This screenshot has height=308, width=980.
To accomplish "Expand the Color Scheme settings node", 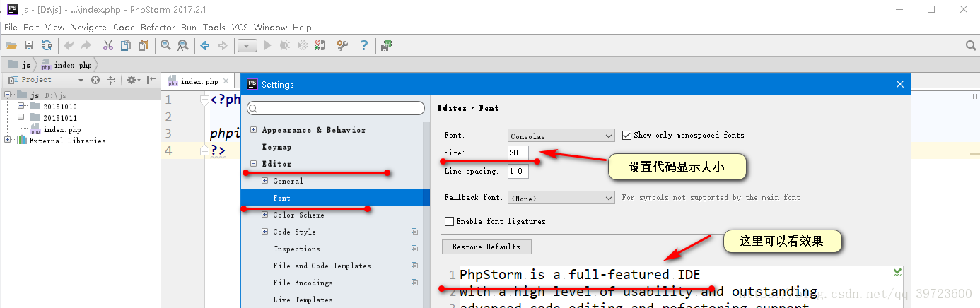I will 265,215.
